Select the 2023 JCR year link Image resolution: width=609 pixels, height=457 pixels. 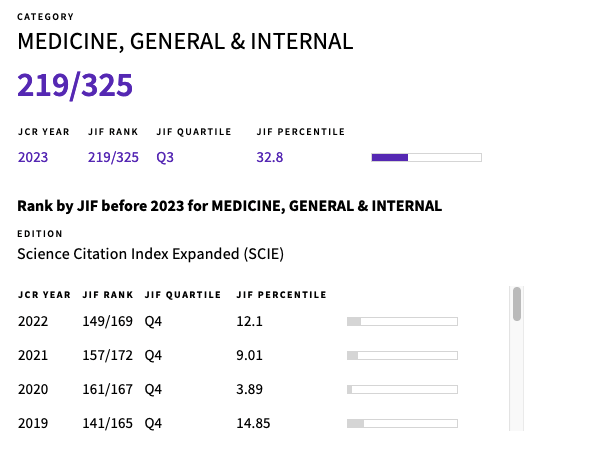click(x=33, y=157)
